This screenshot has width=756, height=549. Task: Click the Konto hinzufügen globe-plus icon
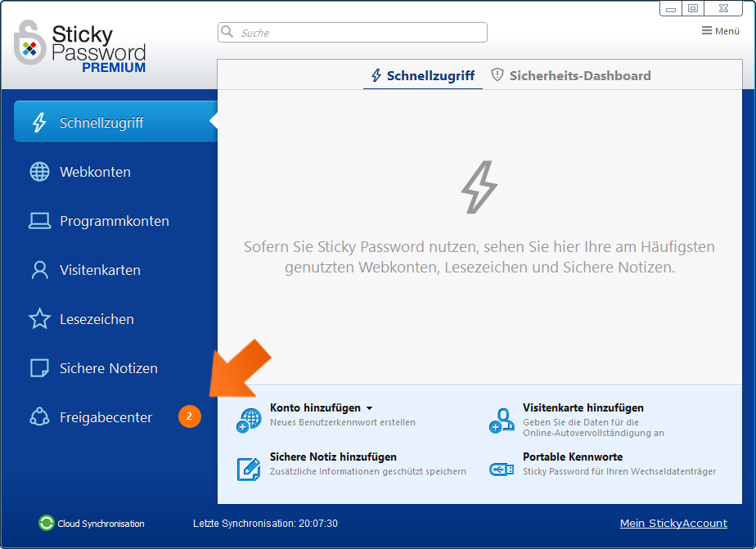249,420
